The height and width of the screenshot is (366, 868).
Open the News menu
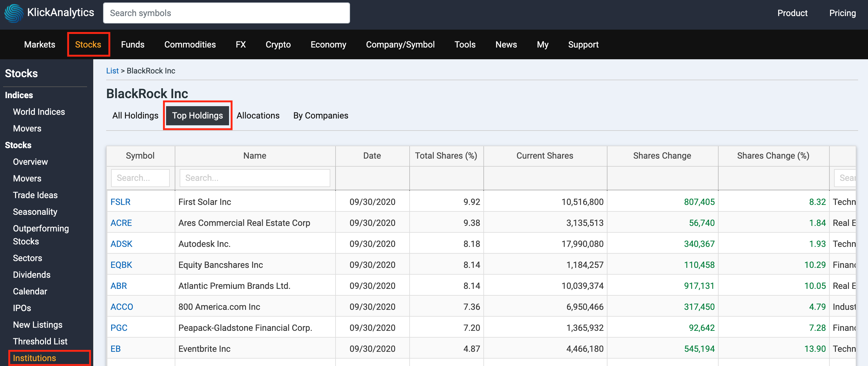tap(506, 44)
